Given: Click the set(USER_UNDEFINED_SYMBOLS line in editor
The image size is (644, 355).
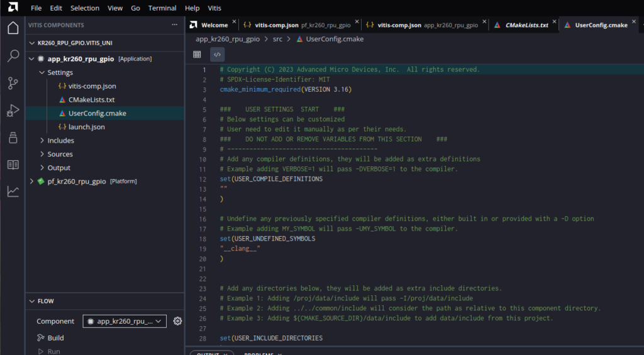Looking at the screenshot, I should point(267,238).
